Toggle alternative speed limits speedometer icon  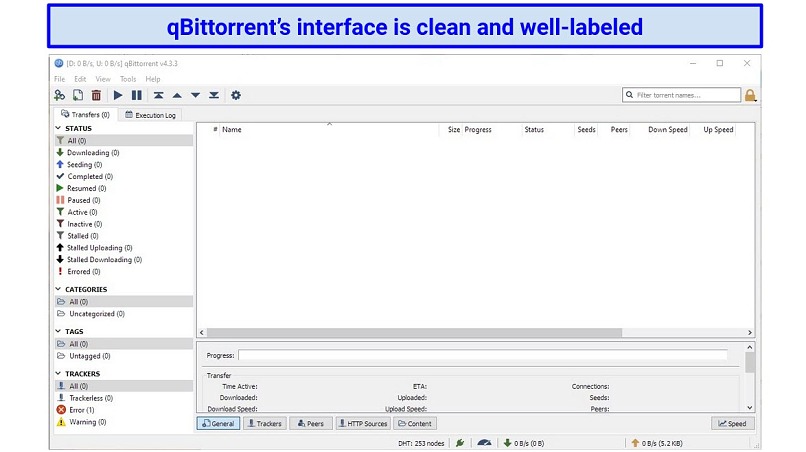click(484, 442)
